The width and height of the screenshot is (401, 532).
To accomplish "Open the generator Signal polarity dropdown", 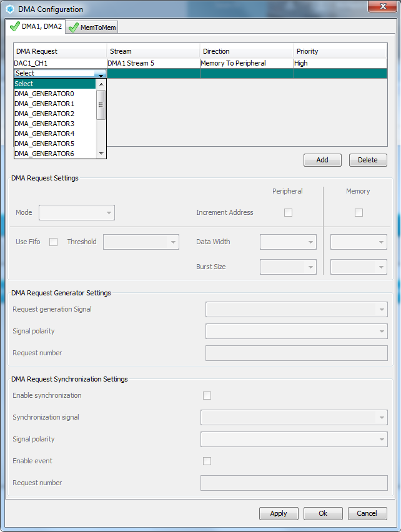I will [x=297, y=331].
